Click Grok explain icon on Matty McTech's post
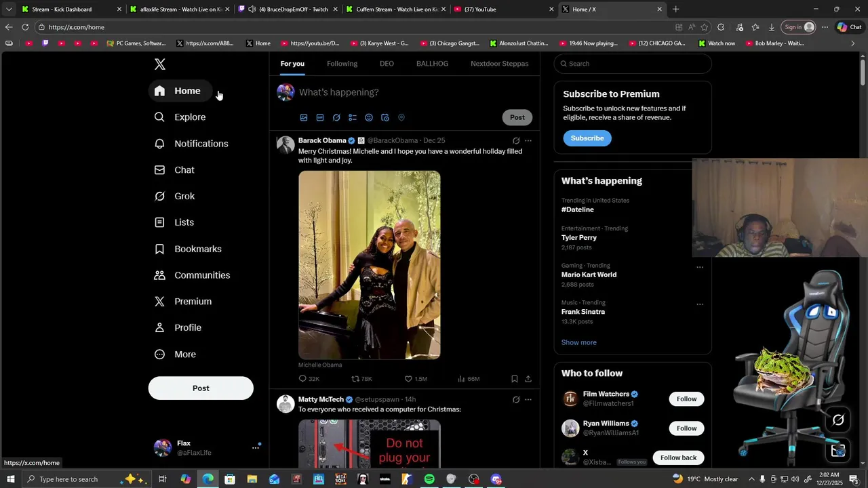Image resolution: width=868 pixels, height=488 pixels. [516, 400]
